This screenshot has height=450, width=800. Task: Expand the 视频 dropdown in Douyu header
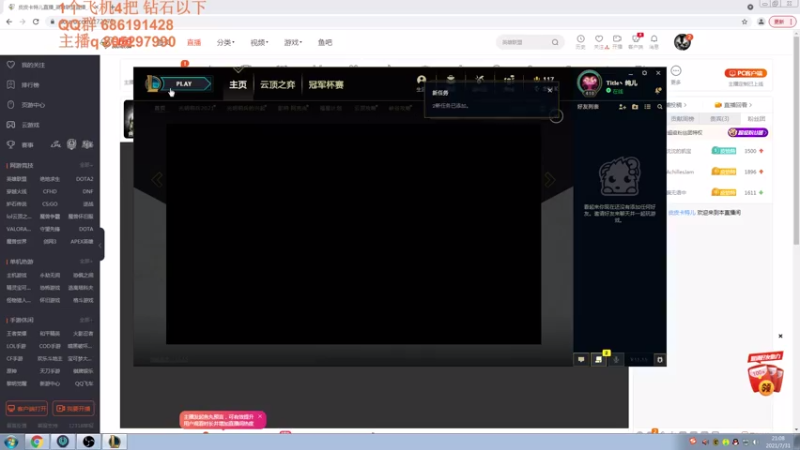[x=259, y=42]
